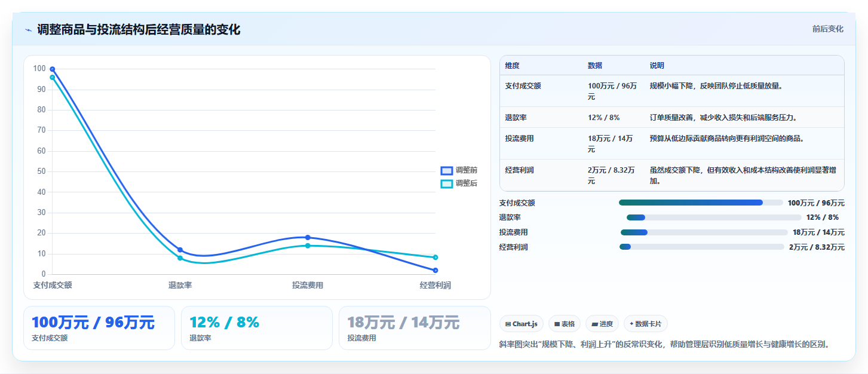The width and height of the screenshot is (868, 374).
Task: Click the 调整前 data point at 投流费用
Action: (308, 238)
